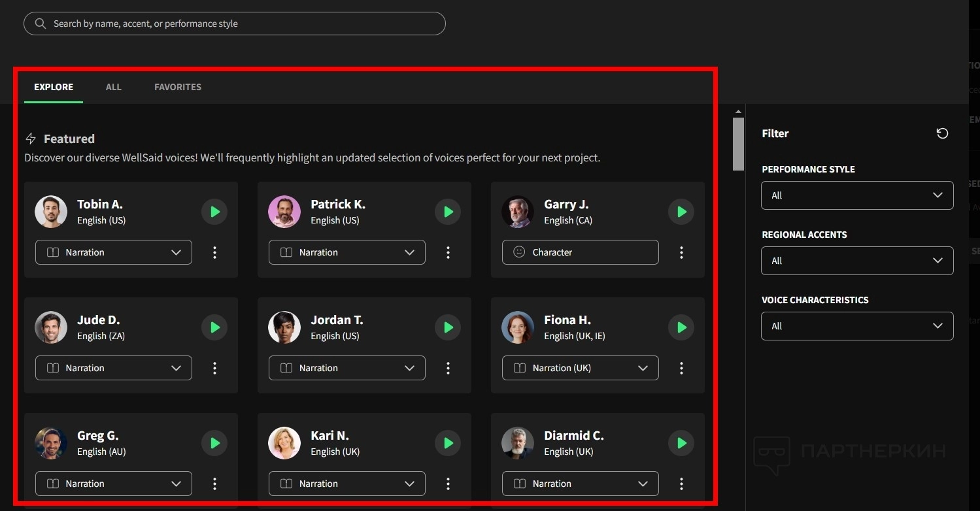980x511 pixels.
Task: Click the voice list scrollbar thumb
Action: point(738,144)
